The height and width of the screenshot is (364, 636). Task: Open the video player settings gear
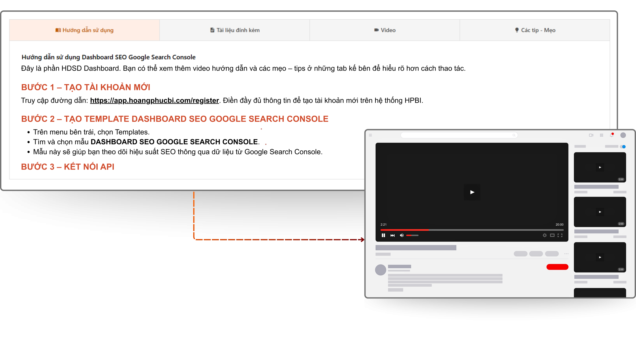pyautogui.click(x=545, y=235)
